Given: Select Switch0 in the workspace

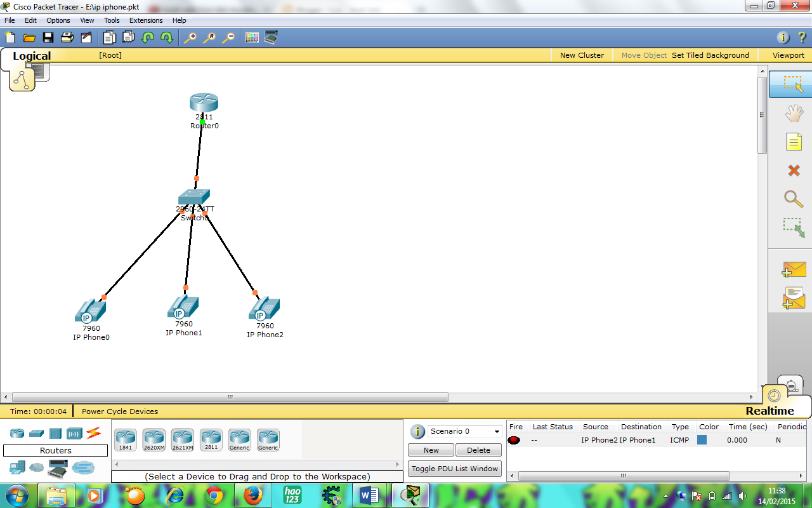Looking at the screenshot, I should [x=194, y=197].
